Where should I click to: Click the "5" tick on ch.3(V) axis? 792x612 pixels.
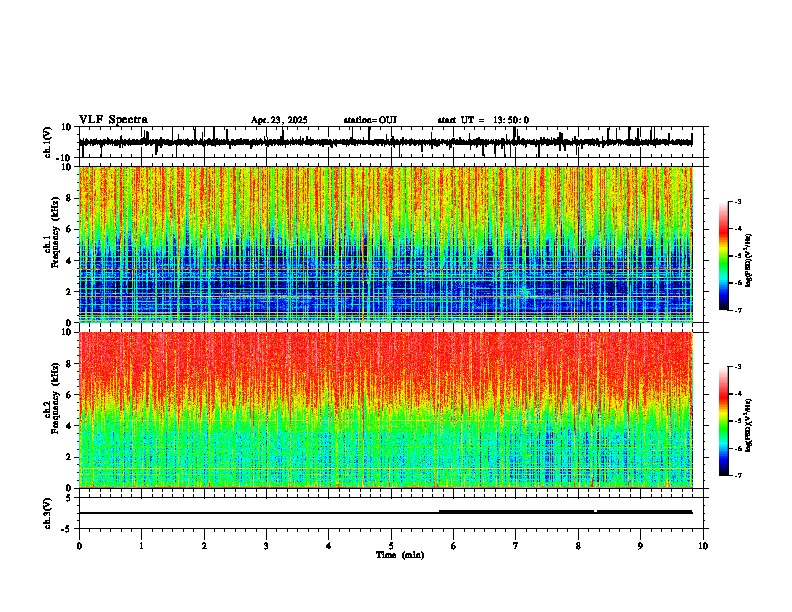[70, 497]
